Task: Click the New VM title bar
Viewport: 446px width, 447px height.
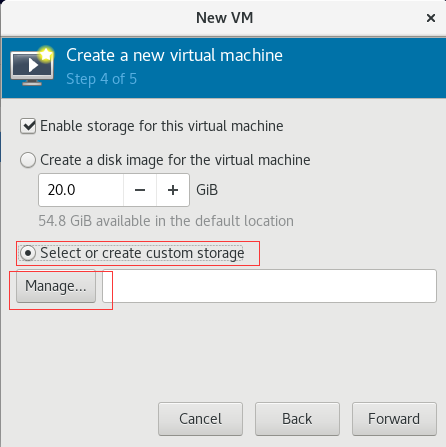Action: click(x=224, y=18)
